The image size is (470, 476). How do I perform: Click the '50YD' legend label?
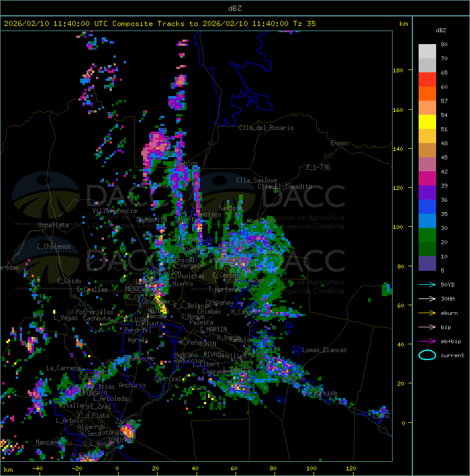pyautogui.click(x=447, y=284)
